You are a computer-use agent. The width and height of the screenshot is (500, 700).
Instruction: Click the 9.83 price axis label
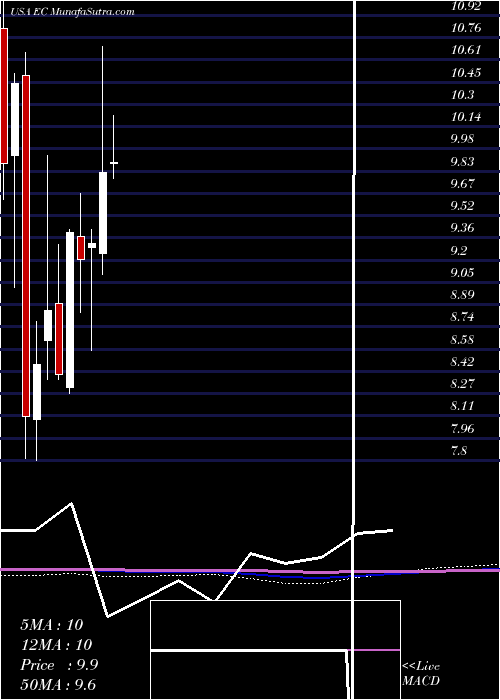(x=462, y=162)
